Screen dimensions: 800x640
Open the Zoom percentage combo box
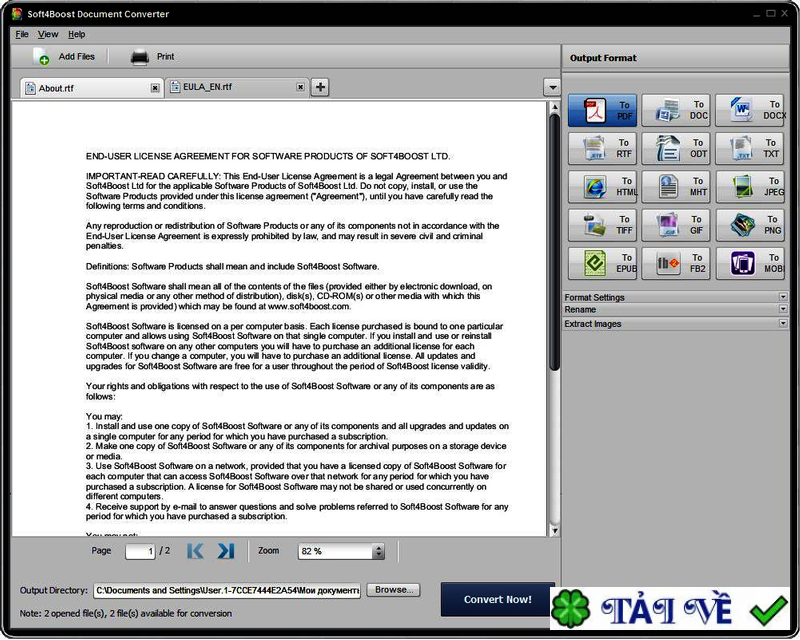[x=341, y=551]
